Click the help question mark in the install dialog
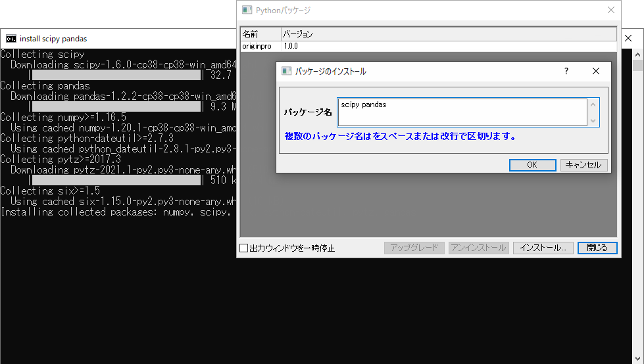Screen dimensions: 644x364 (566, 71)
